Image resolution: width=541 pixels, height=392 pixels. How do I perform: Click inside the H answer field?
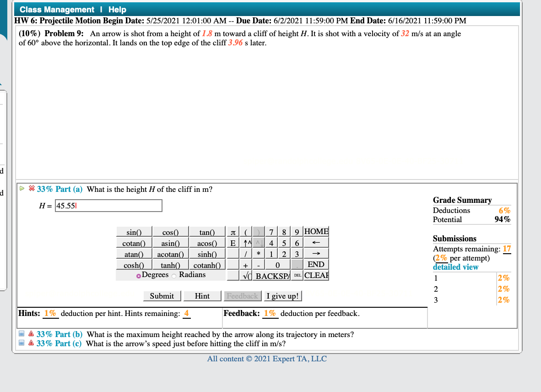108,206
